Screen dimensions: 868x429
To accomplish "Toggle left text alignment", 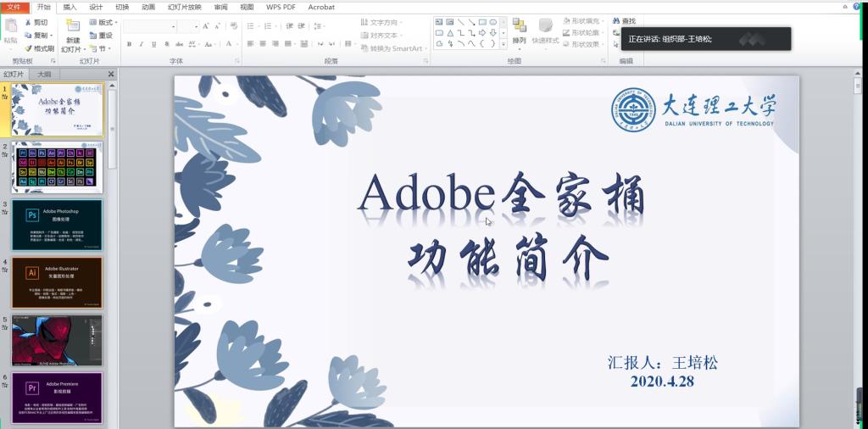I will [250, 44].
